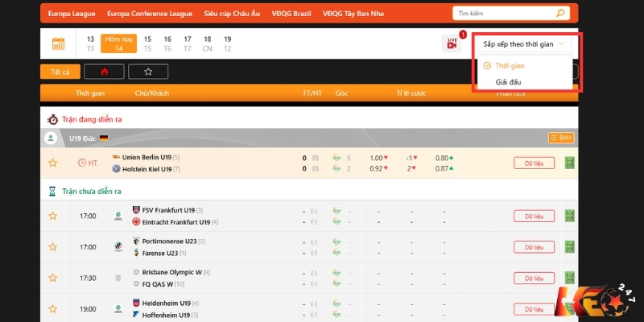Select Hôm nay T4 date
644x322 pixels.
click(x=118, y=43)
